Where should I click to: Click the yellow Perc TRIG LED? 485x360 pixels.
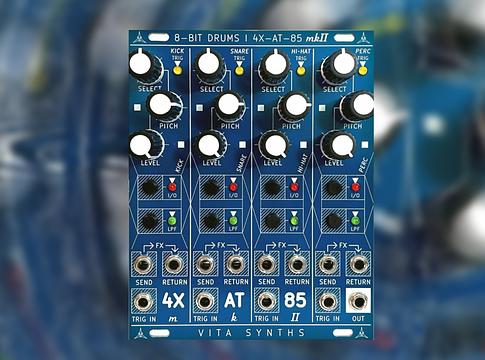(x=363, y=71)
